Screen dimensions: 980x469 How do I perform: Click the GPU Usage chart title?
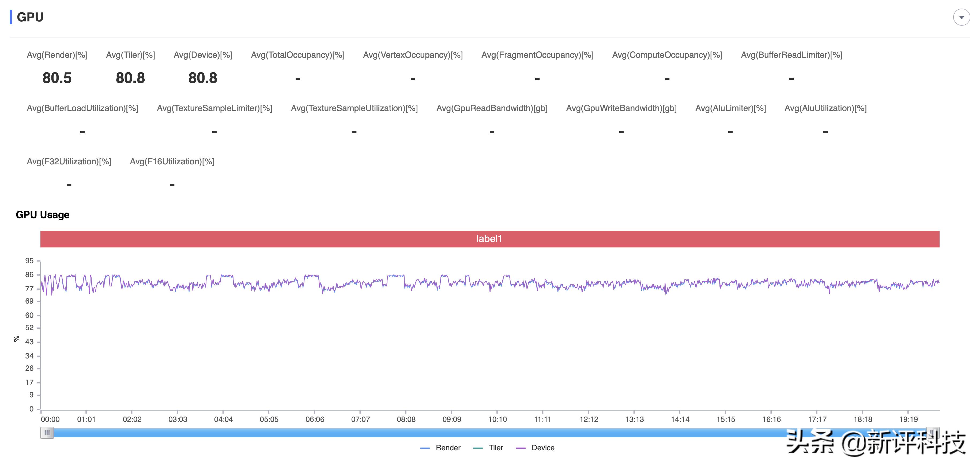[x=42, y=214]
